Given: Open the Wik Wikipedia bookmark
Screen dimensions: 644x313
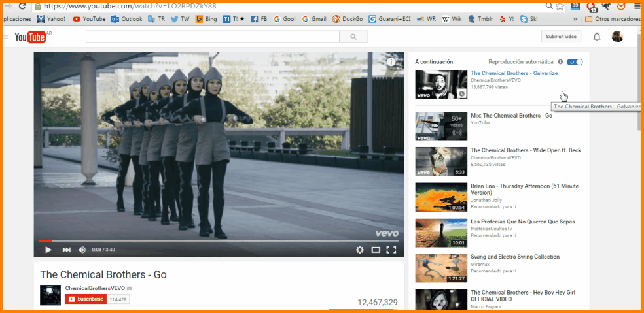Looking at the screenshot, I should pyautogui.click(x=452, y=19).
